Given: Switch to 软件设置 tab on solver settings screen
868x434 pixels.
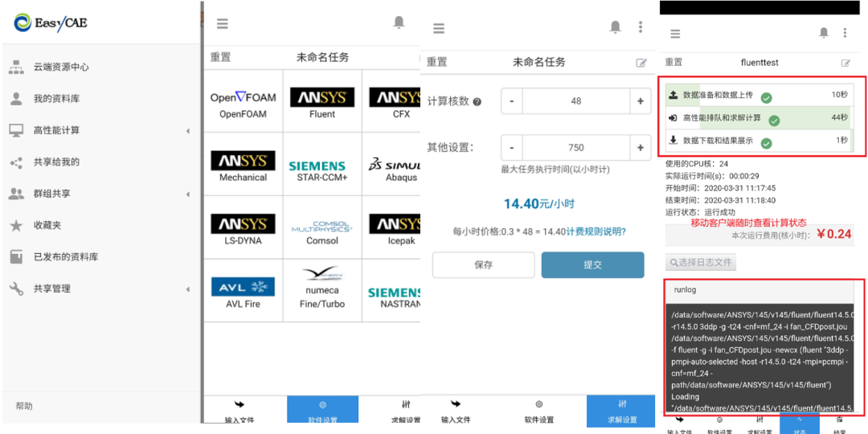Looking at the screenshot, I should (538, 411).
